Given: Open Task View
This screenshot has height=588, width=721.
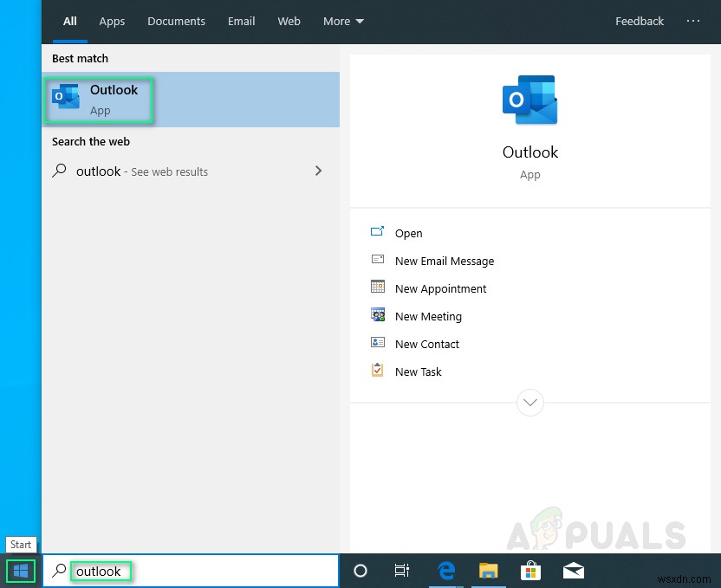Looking at the screenshot, I should coord(402,571).
